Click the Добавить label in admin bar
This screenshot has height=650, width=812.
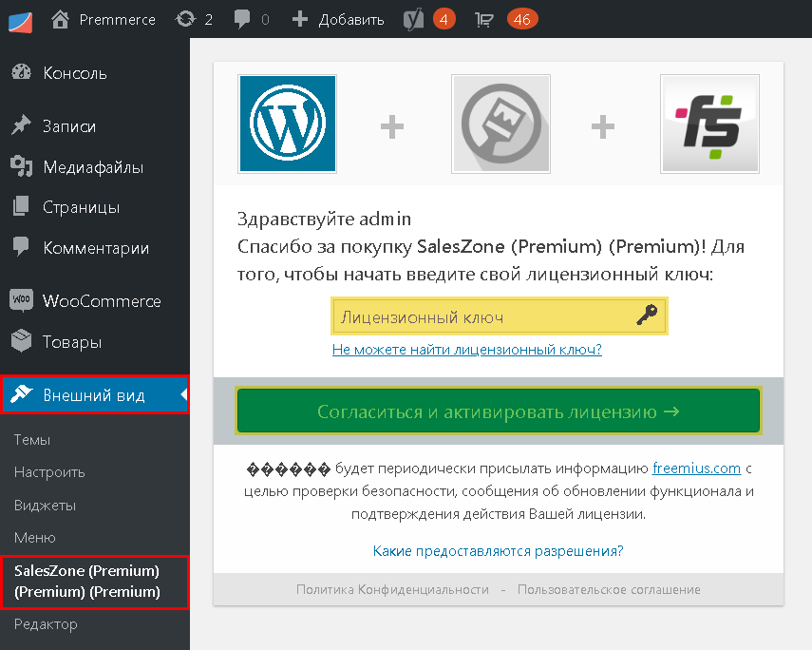(x=351, y=20)
